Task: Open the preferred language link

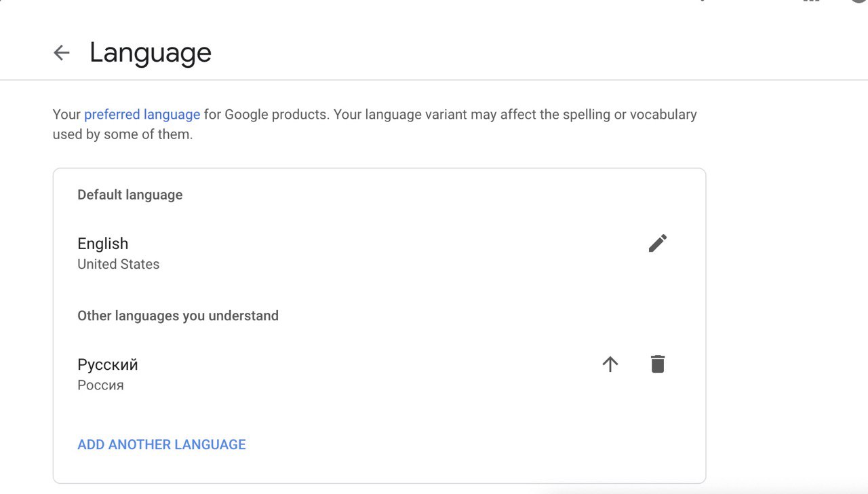Action: coord(142,114)
